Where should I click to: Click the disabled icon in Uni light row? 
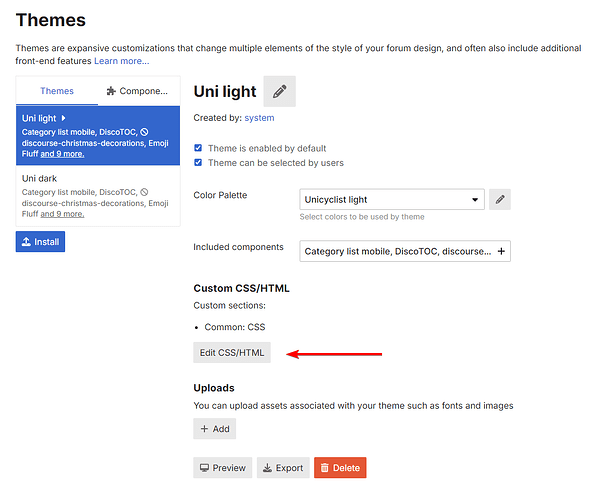point(144,132)
